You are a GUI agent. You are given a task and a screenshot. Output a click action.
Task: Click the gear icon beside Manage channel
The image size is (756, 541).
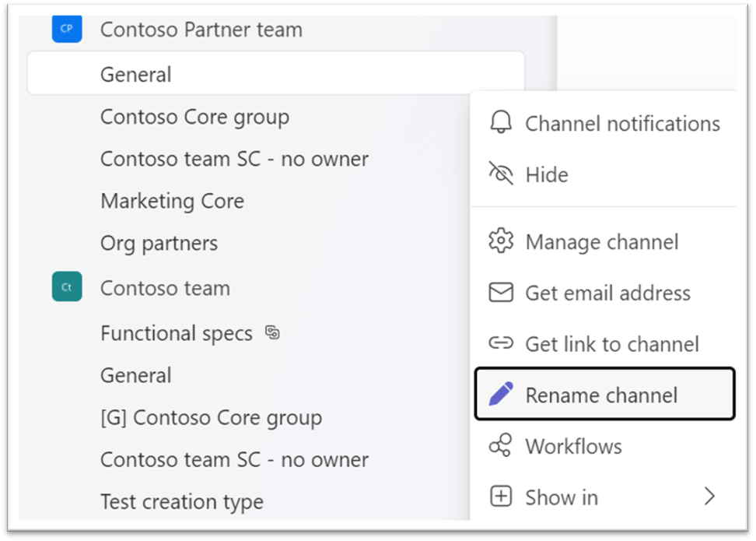click(501, 241)
